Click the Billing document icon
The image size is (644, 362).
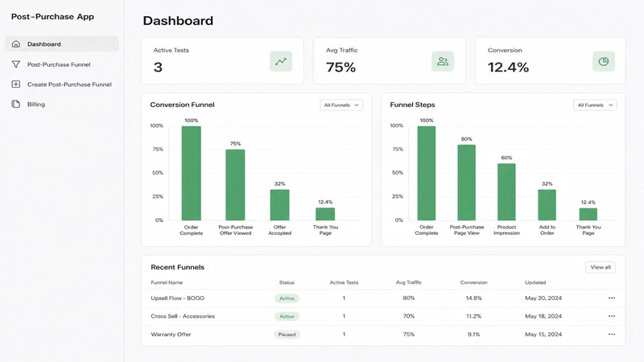coord(15,104)
